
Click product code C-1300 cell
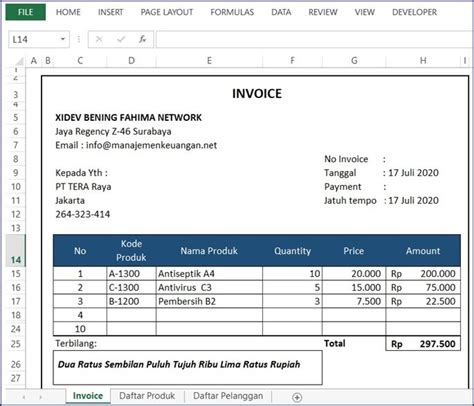click(131, 288)
